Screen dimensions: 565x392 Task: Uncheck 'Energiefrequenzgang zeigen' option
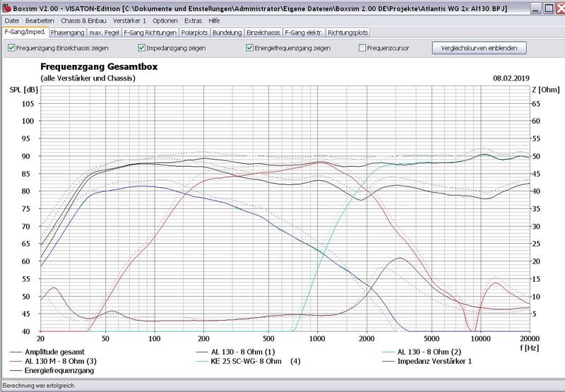[250, 48]
